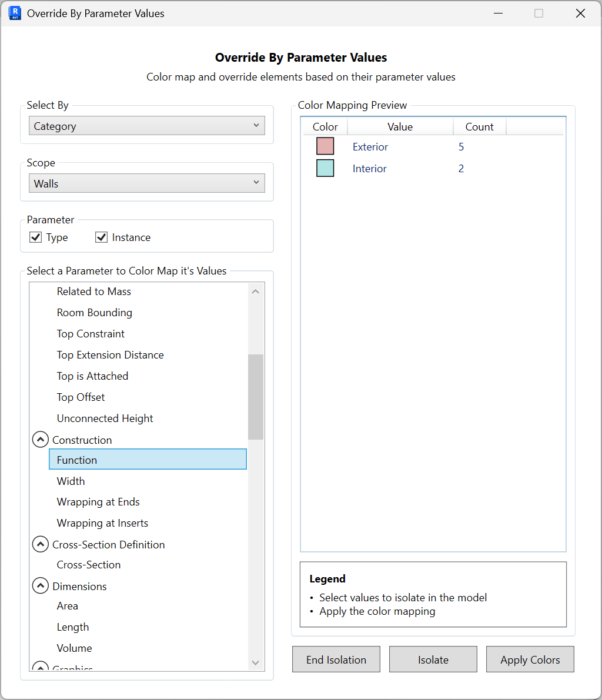Uncheck the Type parameter checkbox

point(36,237)
